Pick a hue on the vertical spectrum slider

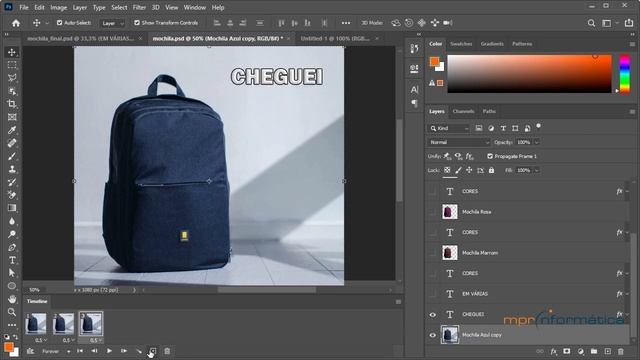(x=625, y=73)
